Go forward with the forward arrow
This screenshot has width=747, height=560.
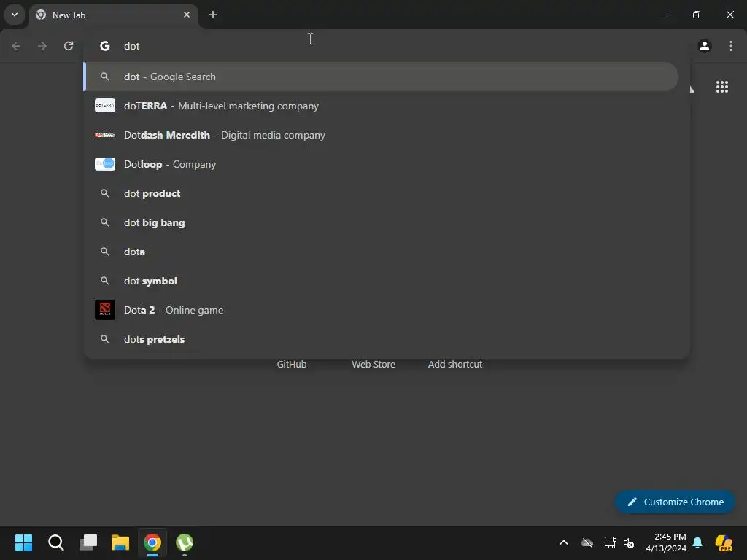click(42, 46)
